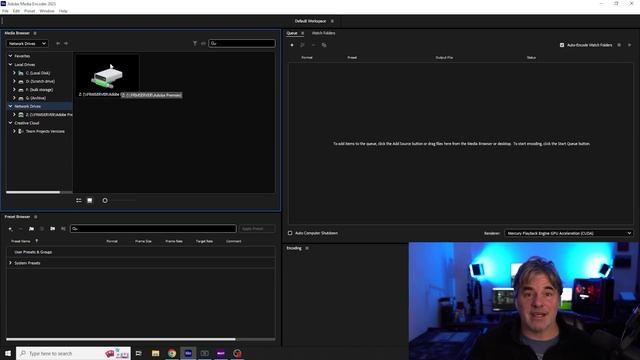This screenshot has height=360, width=640.
Task: Open the Help menu
Action: [x=63, y=11]
